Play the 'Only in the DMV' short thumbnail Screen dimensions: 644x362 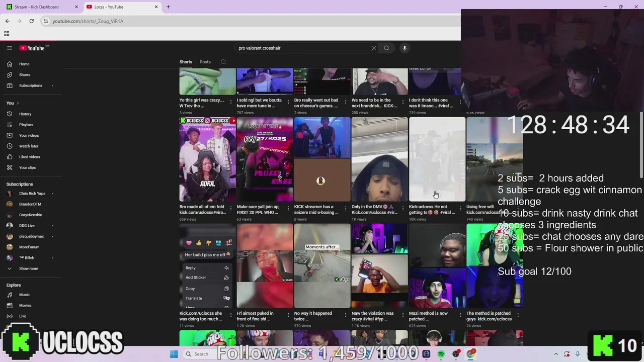point(379,159)
